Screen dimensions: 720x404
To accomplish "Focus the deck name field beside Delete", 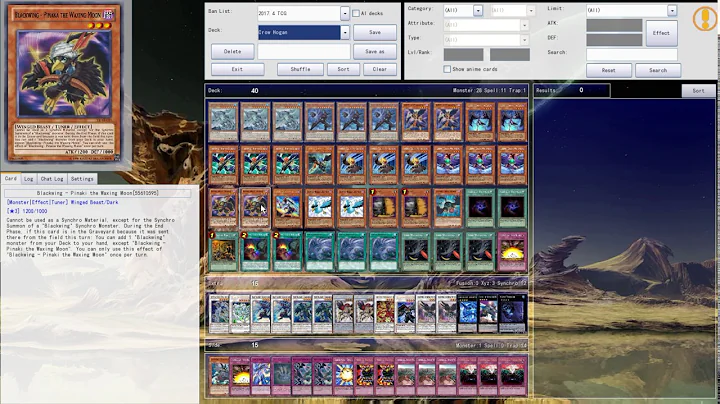I will (304, 51).
